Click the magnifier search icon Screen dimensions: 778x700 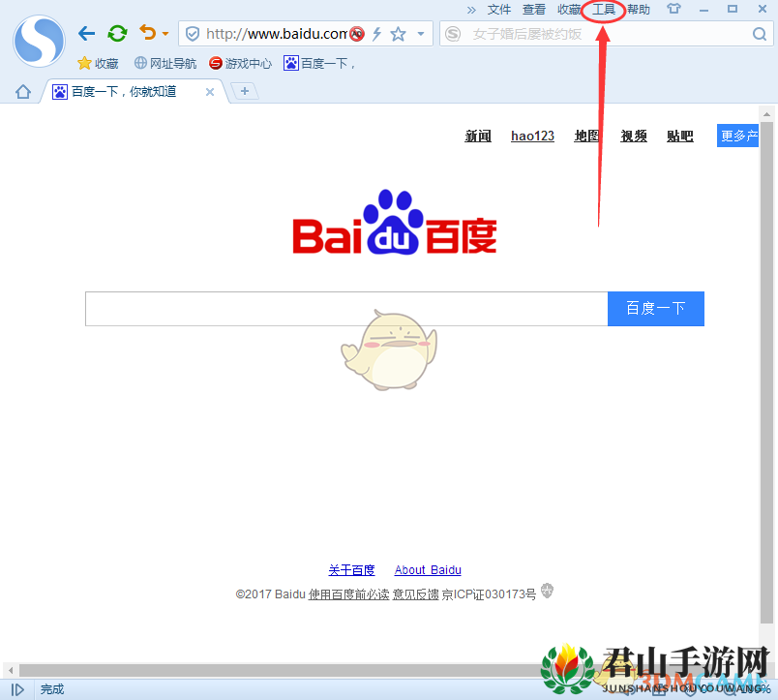click(x=760, y=34)
